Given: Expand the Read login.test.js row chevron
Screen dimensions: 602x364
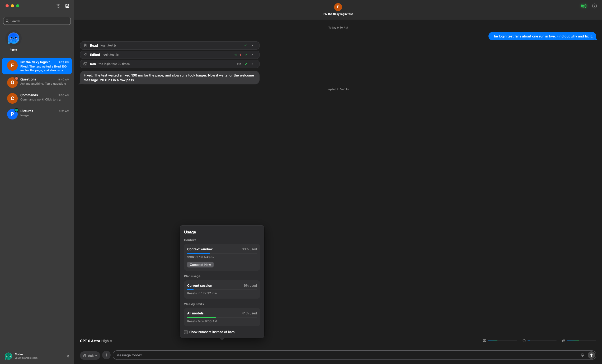Looking at the screenshot, I should (x=252, y=45).
